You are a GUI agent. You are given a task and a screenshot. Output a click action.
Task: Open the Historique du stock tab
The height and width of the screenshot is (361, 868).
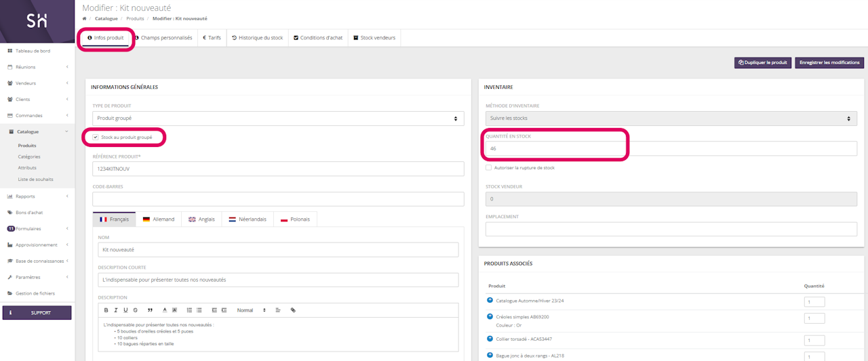(257, 38)
